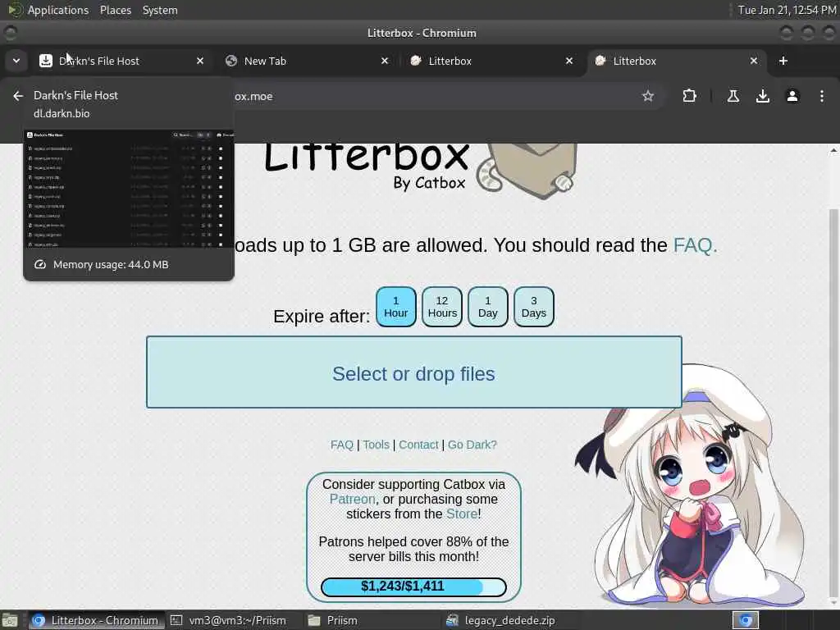Open the Places menu
840x630 pixels.
[x=116, y=10]
